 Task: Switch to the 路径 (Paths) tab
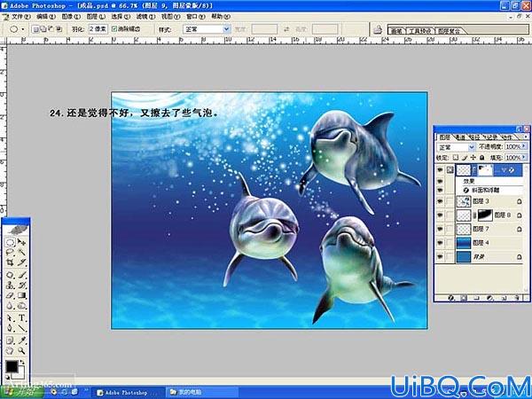pyautogui.click(x=474, y=137)
